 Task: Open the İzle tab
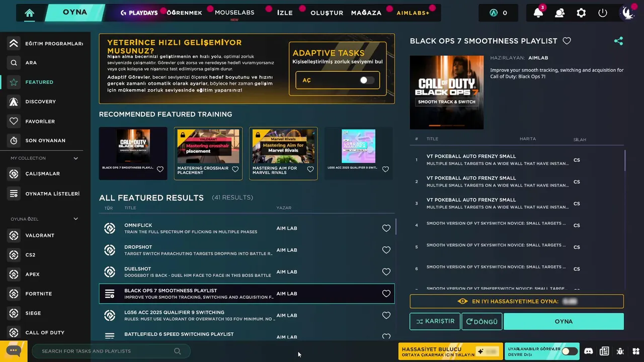coord(285,13)
